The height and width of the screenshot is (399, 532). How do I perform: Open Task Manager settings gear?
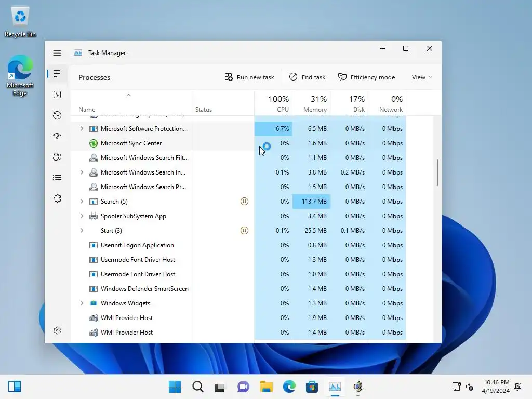pos(57,330)
